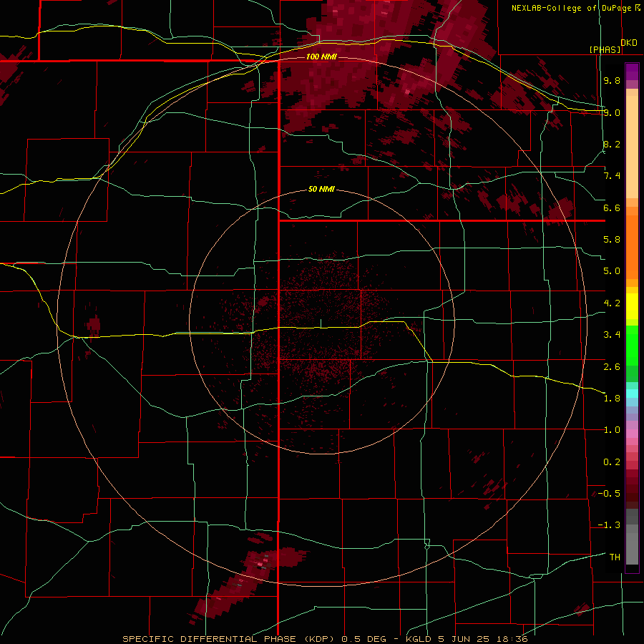Pick the bright yellow band of the color bar

point(632,306)
